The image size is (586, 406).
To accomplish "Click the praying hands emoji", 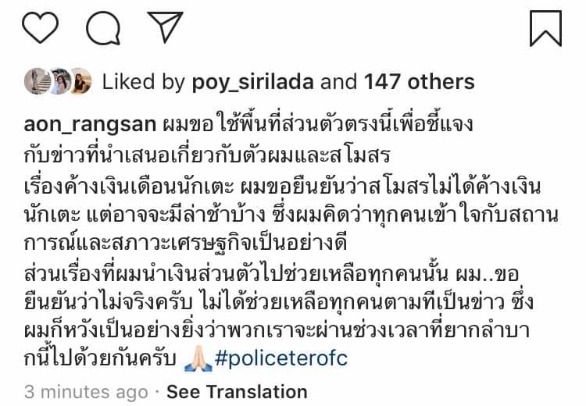I will [198, 359].
